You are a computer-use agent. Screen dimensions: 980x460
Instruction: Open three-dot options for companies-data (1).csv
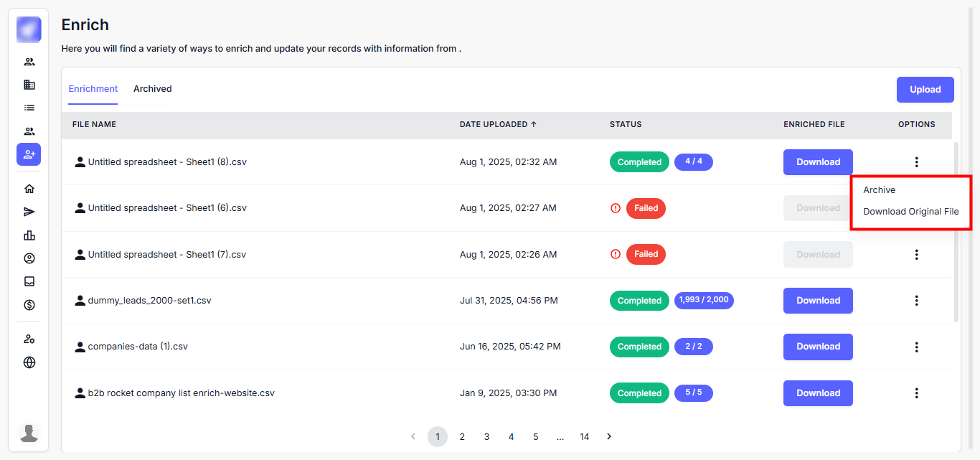click(916, 347)
